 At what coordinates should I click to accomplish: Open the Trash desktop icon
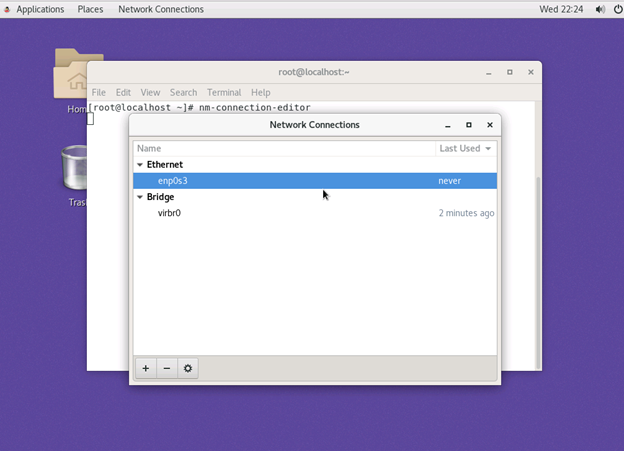[76, 176]
